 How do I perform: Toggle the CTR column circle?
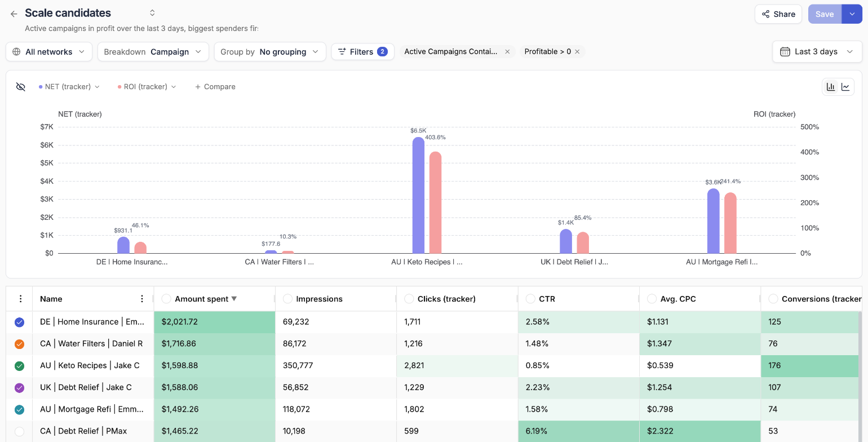530,299
